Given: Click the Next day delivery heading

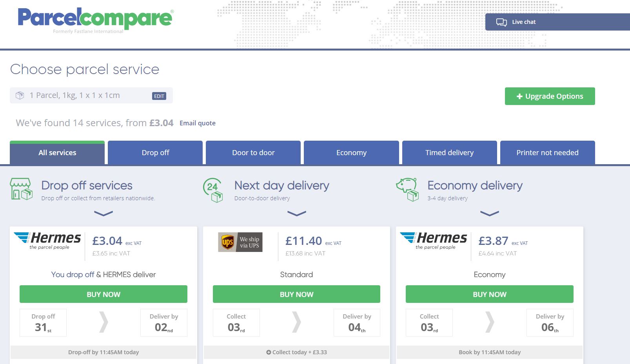Looking at the screenshot, I should click(x=282, y=185).
